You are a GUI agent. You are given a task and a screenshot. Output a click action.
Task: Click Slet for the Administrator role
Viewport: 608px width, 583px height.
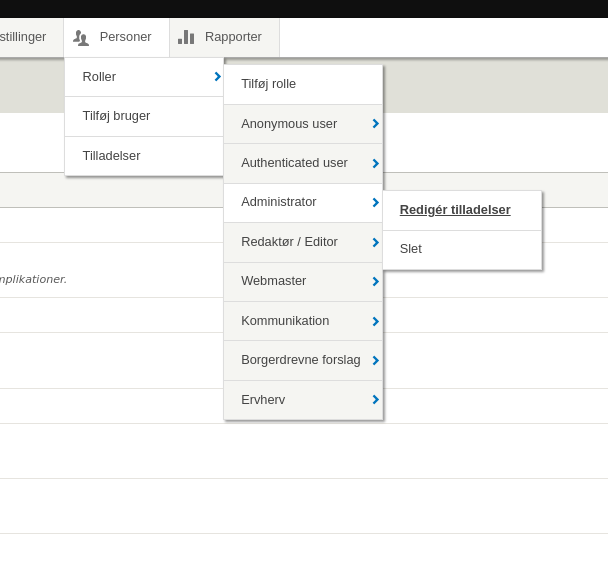pyautogui.click(x=411, y=249)
